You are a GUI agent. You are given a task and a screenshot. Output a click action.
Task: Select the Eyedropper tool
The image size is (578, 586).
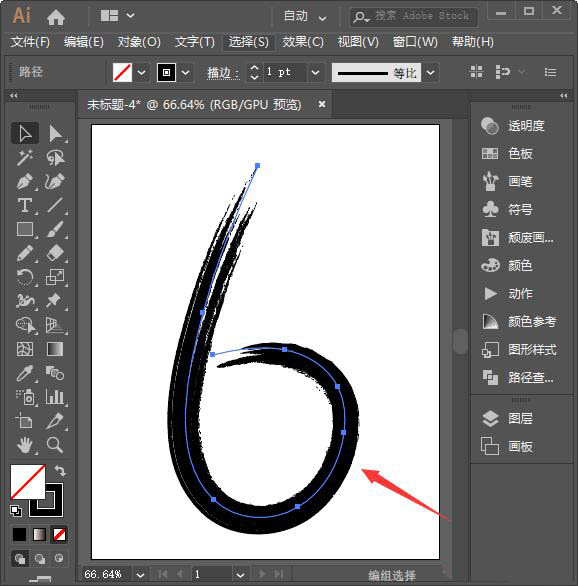(25, 373)
